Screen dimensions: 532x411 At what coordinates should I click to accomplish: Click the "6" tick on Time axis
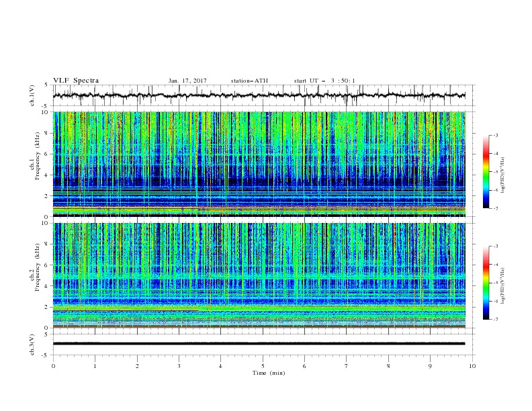(304, 366)
